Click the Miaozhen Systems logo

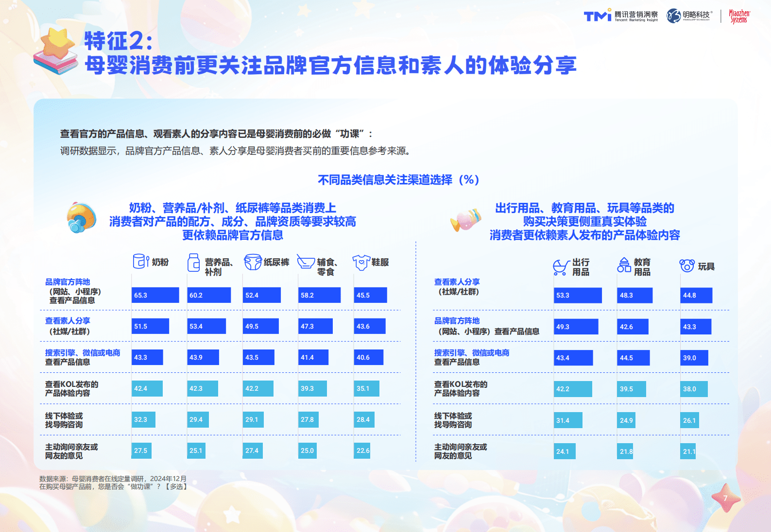(739, 16)
